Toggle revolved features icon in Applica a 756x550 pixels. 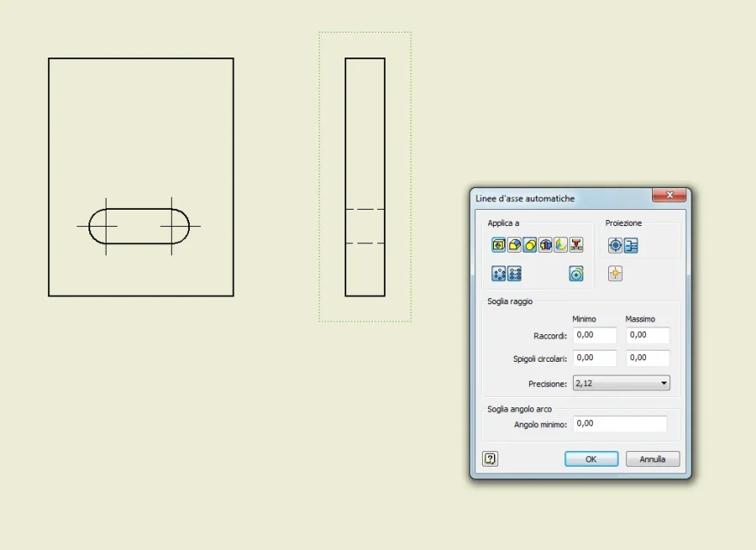click(x=545, y=245)
